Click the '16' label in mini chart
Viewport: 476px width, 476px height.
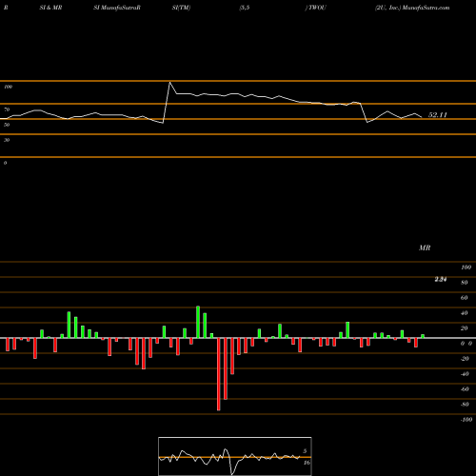tap(307, 463)
